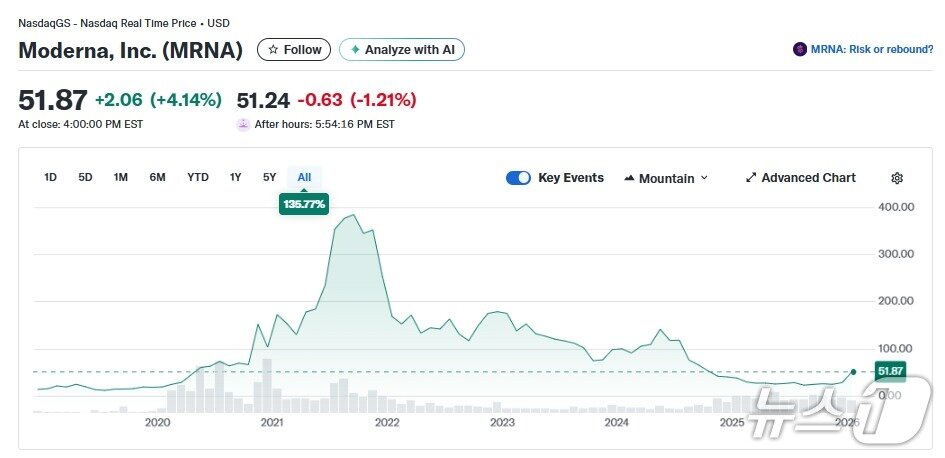Click the sparkle icon in Analyze with AI
The image size is (945, 458).
pos(355,50)
